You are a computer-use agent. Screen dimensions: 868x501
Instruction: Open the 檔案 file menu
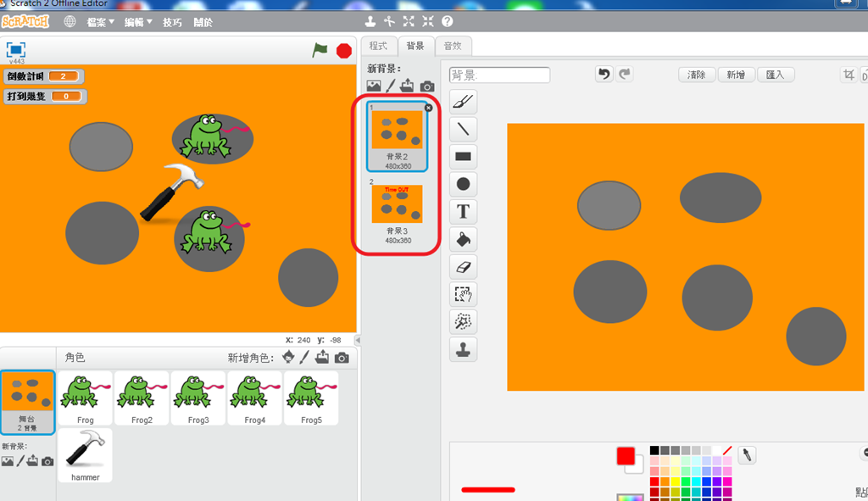pyautogui.click(x=100, y=22)
